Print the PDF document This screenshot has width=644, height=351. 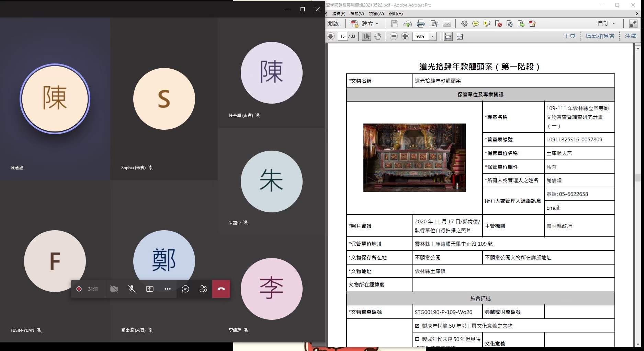[420, 24]
